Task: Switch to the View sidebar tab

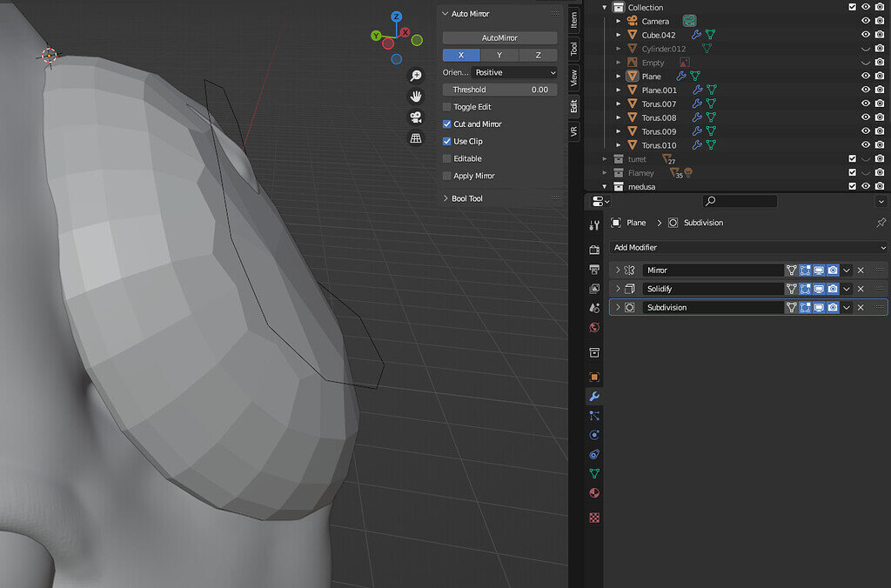Action: click(574, 77)
